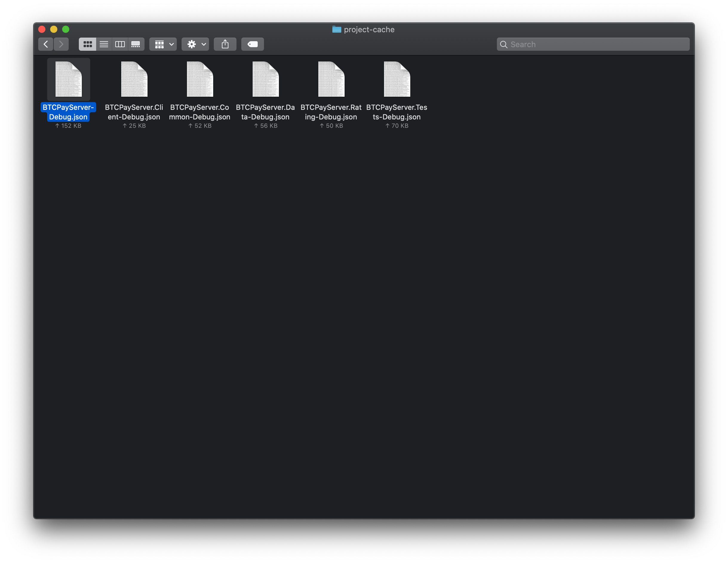Screen dimensions: 728x563
Task: Switch to Gallery view
Action: tap(136, 44)
